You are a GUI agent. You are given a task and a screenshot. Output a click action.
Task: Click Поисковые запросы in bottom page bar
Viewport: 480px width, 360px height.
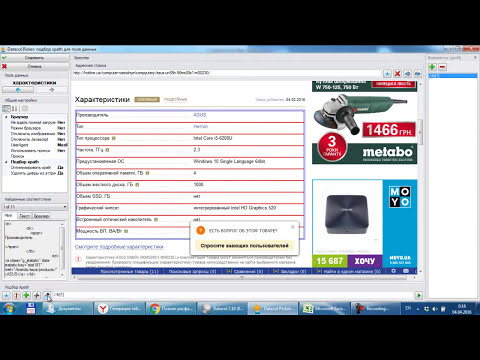(x=192, y=271)
